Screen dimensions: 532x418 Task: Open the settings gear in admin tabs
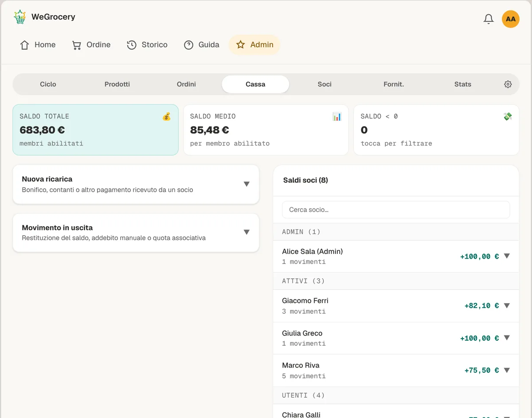point(508,84)
